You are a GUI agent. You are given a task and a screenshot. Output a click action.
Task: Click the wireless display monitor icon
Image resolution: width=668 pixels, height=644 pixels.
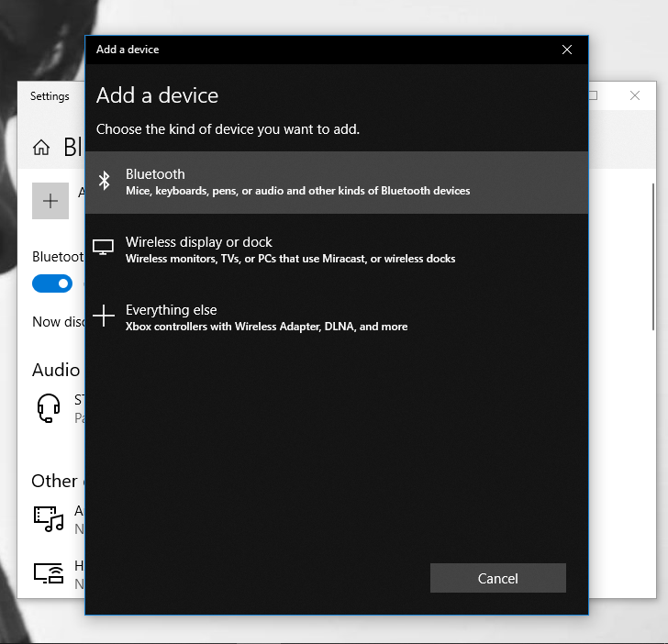click(104, 248)
